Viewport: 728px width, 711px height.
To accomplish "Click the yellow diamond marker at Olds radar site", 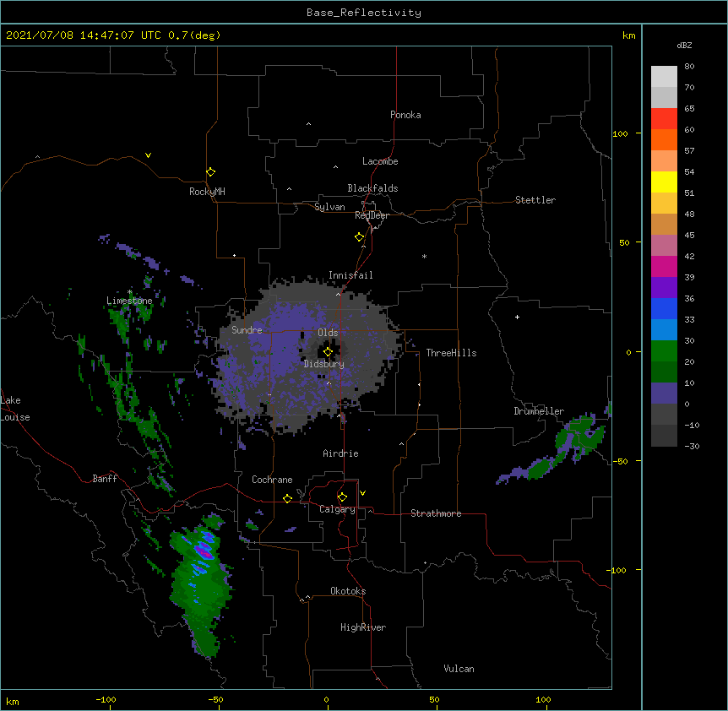I will point(328,352).
